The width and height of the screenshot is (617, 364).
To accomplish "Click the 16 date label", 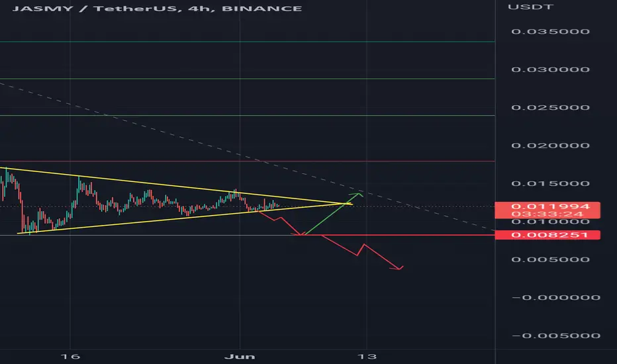I will click(x=70, y=357).
